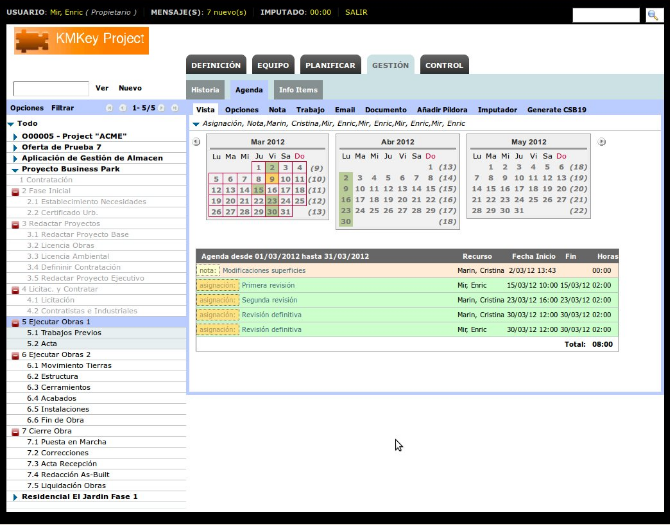Viewport: 670px width, 525px height.
Task: Collapse the Proyecto Business Park tree node
Action: coord(15,170)
